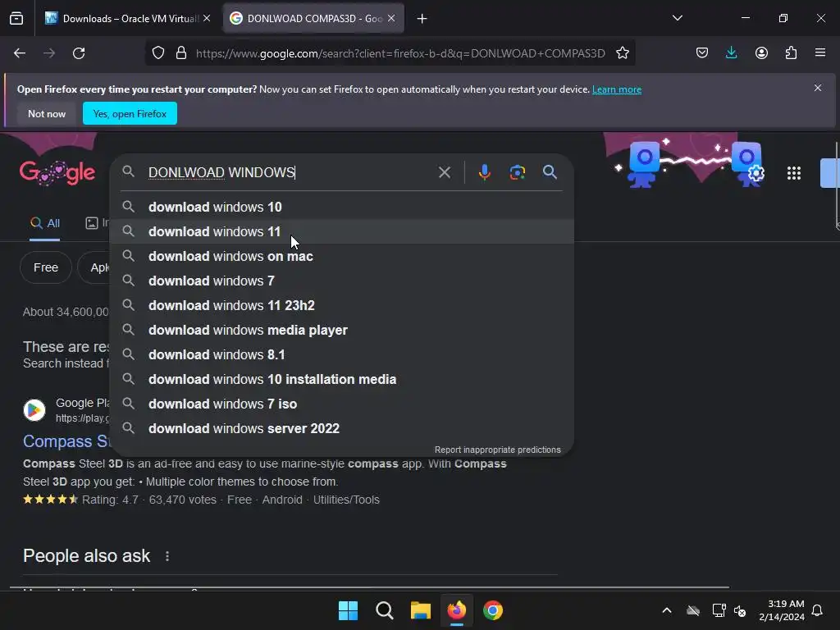
Task: Open extensions puzzle icon
Action: [791, 53]
